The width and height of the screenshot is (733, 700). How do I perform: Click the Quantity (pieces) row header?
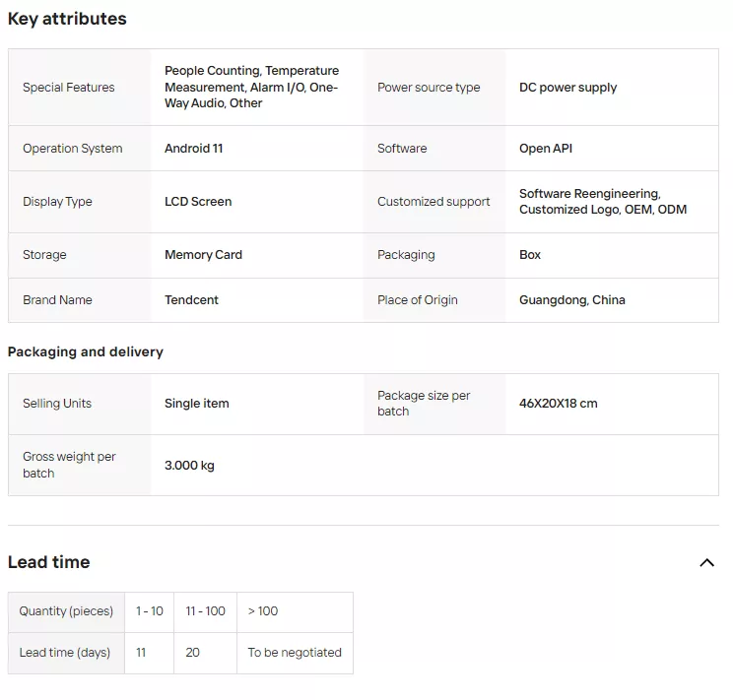66,611
